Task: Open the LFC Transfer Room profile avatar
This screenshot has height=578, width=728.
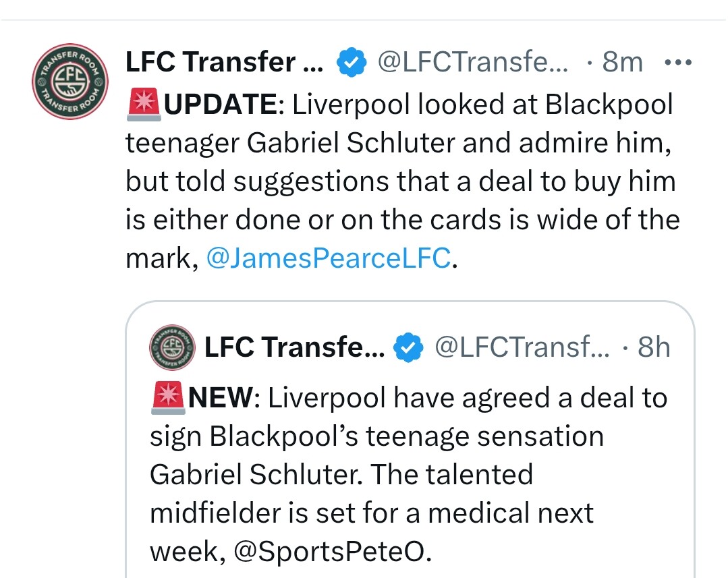Action: (70, 82)
